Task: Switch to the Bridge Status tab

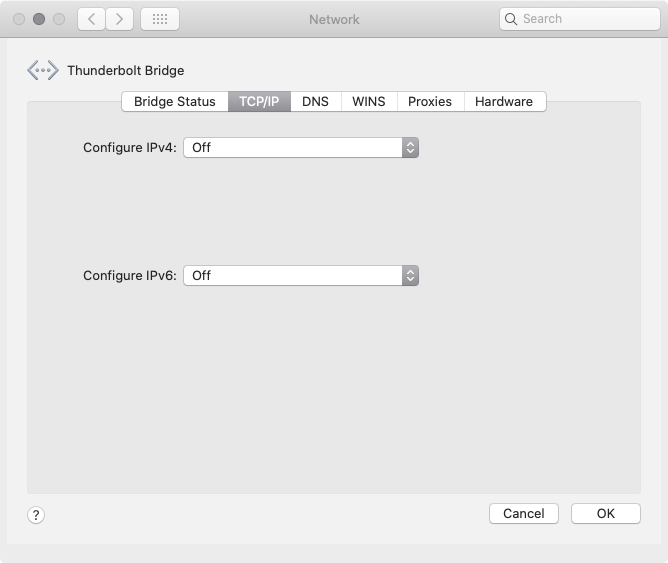Action: (x=175, y=101)
